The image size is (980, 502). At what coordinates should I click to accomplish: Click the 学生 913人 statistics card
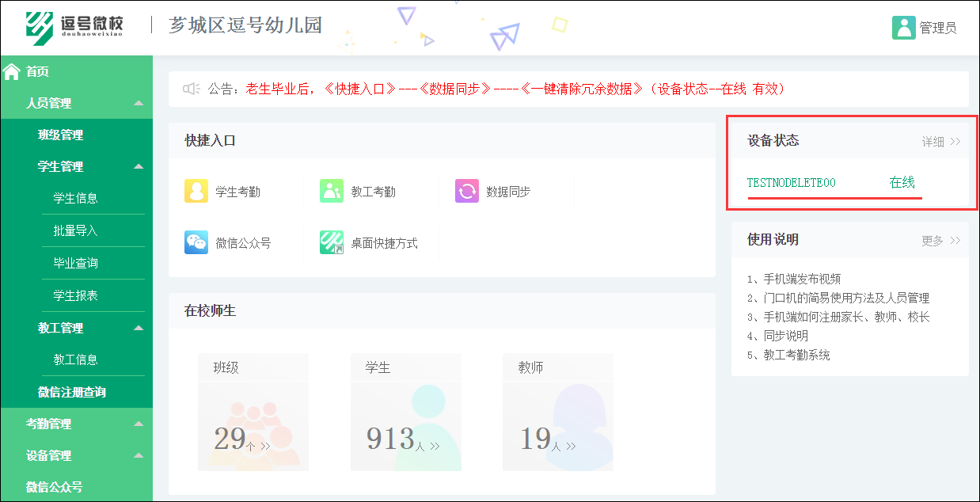406,410
